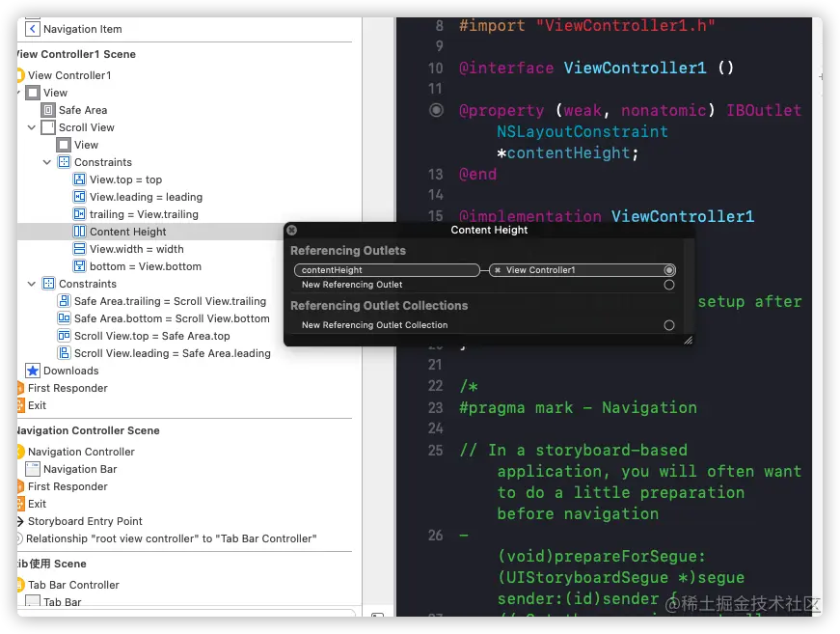Click the breakpoint dot beside the IBOutlet property
Screen dimensions: 840x634
pyautogui.click(x=436, y=110)
